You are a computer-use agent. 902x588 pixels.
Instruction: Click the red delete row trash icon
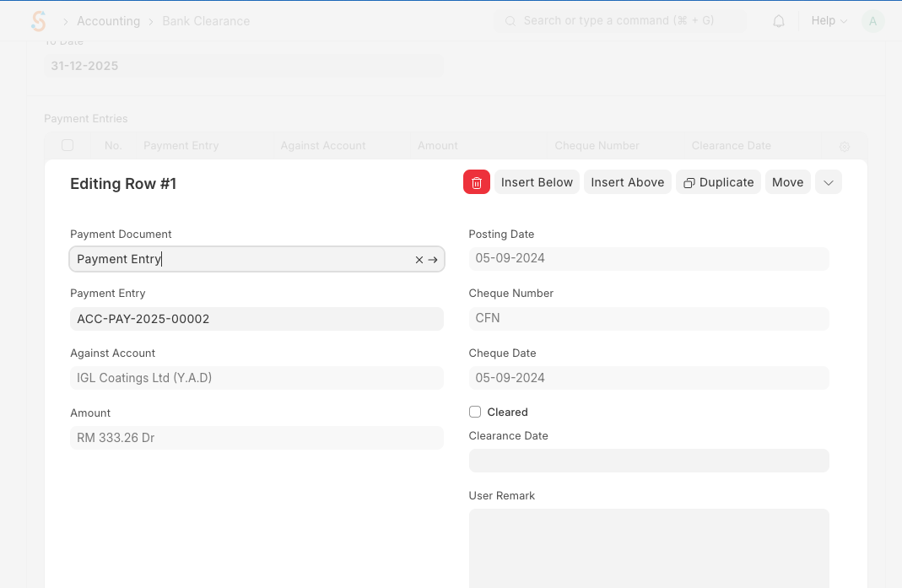(x=476, y=182)
